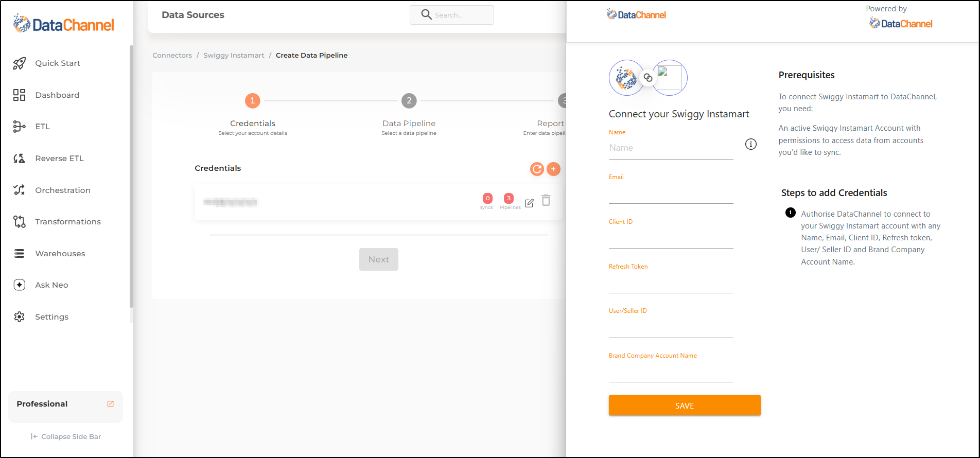Click the 'Steps to add Credentials' heading
Image resolution: width=980 pixels, height=458 pixels.
tap(834, 193)
